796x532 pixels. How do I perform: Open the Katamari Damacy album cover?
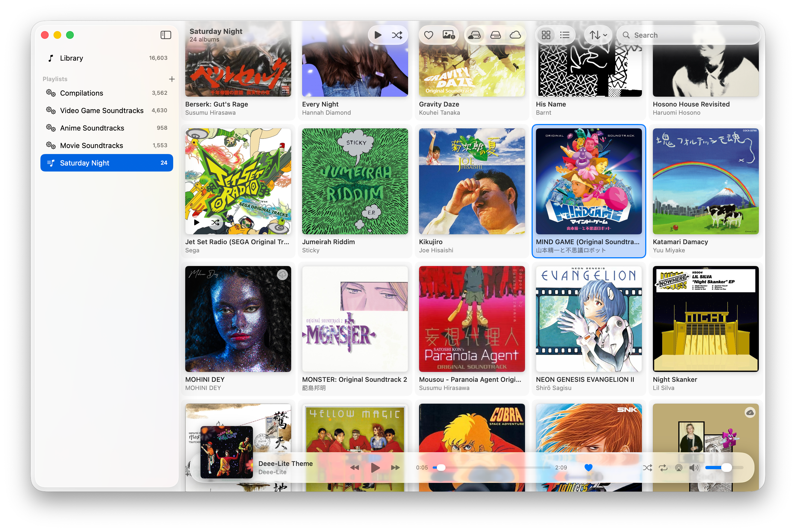[705, 181]
